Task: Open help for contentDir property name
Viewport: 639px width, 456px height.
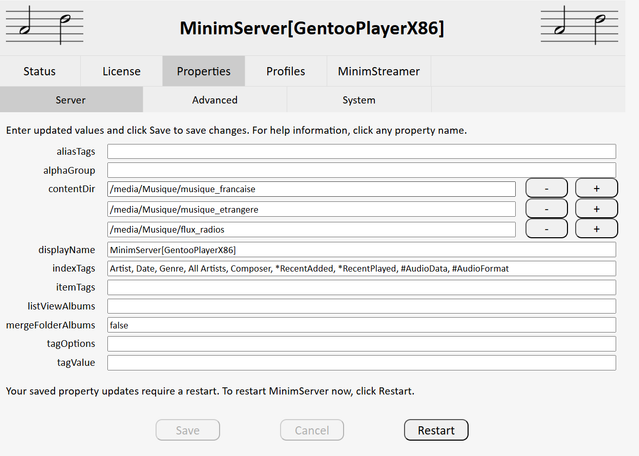Action: click(72, 188)
